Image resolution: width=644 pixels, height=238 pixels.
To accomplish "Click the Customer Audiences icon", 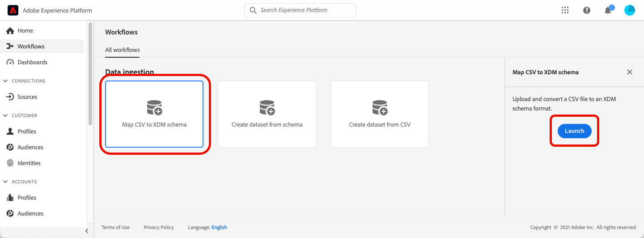I will point(10,147).
